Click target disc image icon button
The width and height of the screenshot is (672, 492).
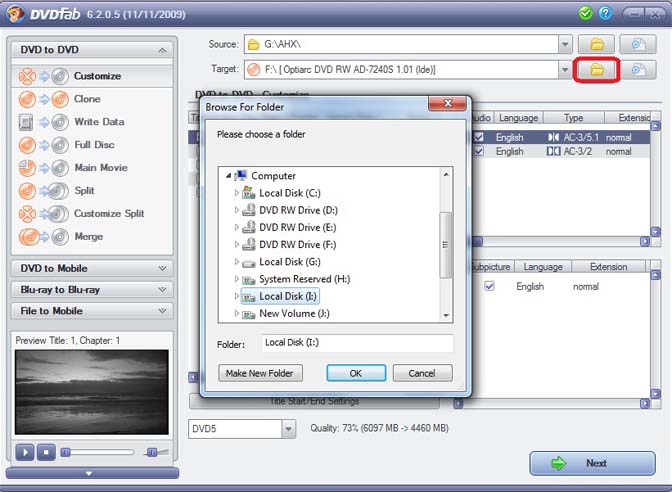pos(638,69)
